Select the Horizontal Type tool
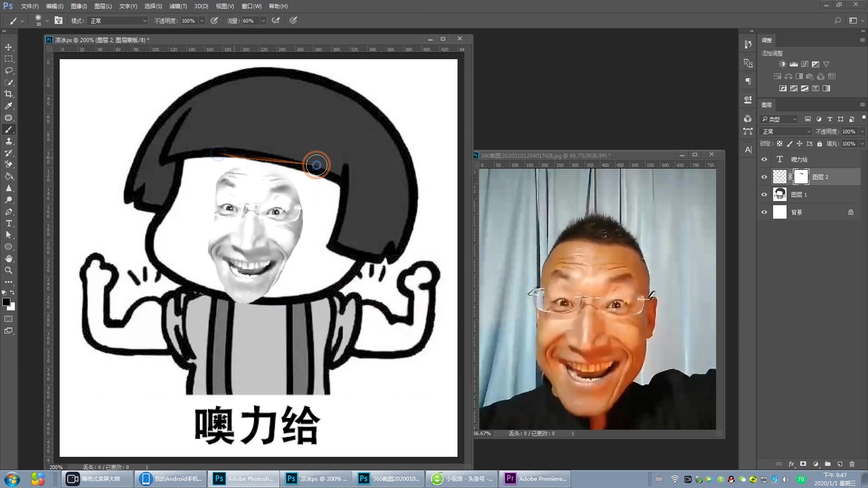This screenshot has width=868, height=488. click(x=9, y=223)
